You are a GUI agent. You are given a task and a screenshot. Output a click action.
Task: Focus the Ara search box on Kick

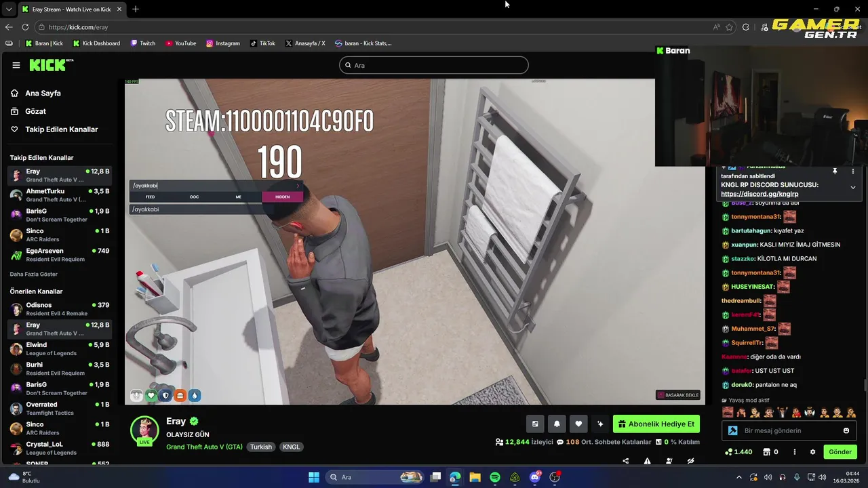[x=434, y=65]
